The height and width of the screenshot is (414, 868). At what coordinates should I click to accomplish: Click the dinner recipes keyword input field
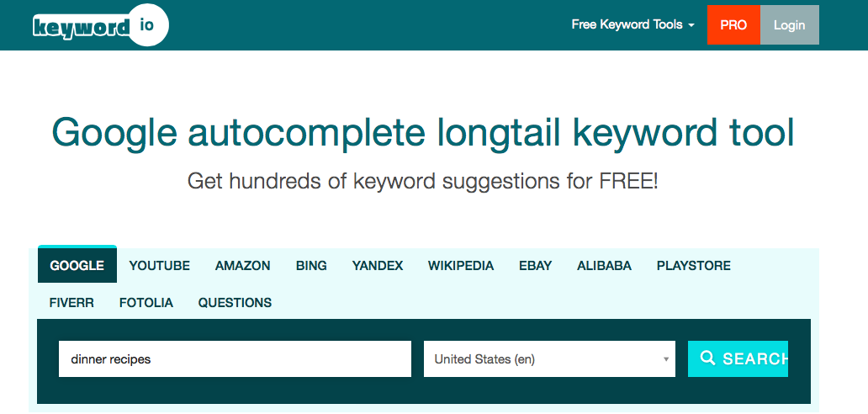[235, 359]
